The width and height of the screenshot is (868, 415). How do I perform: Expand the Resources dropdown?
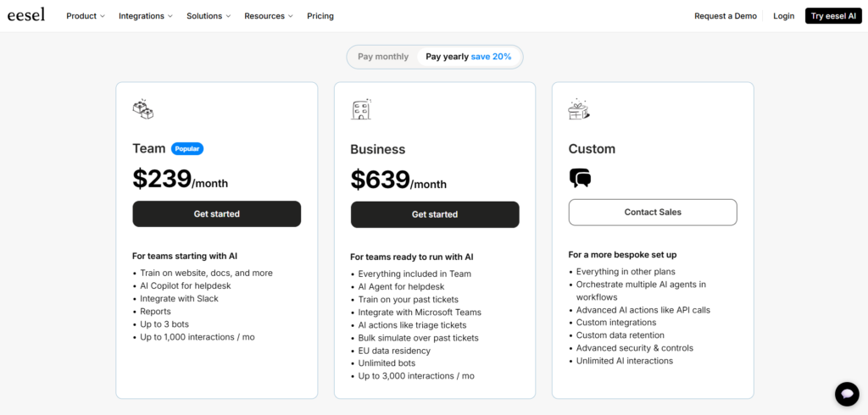[269, 16]
